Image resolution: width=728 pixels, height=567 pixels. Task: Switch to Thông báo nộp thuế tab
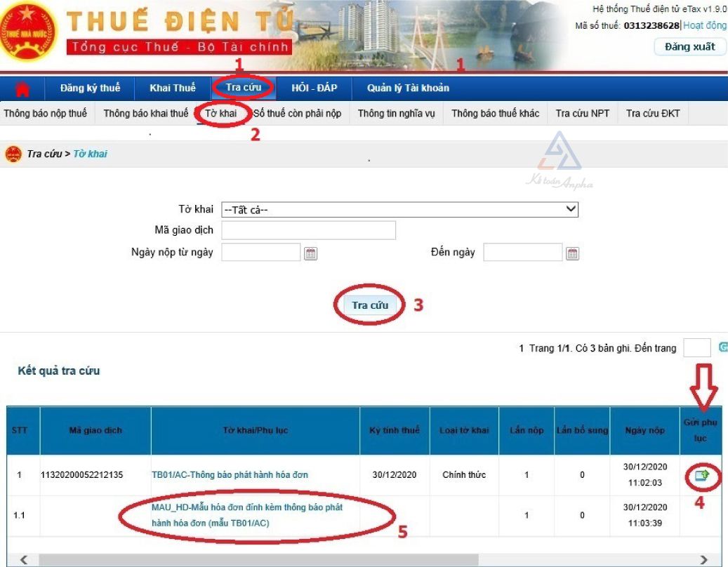coord(46,114)
